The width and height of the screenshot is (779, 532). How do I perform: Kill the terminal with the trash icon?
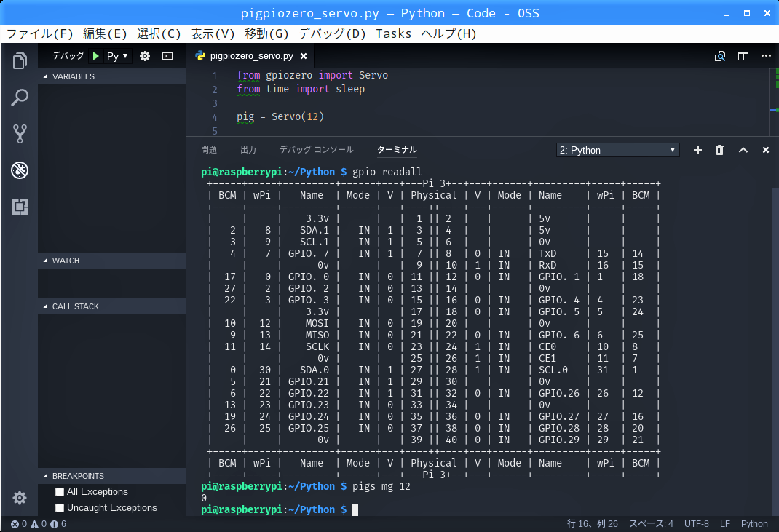pyautogui.click(x=719, y=150)
